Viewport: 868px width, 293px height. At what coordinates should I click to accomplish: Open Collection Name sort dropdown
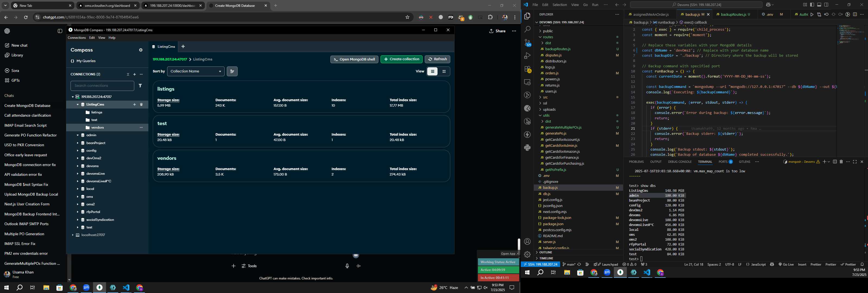[196, 71]
